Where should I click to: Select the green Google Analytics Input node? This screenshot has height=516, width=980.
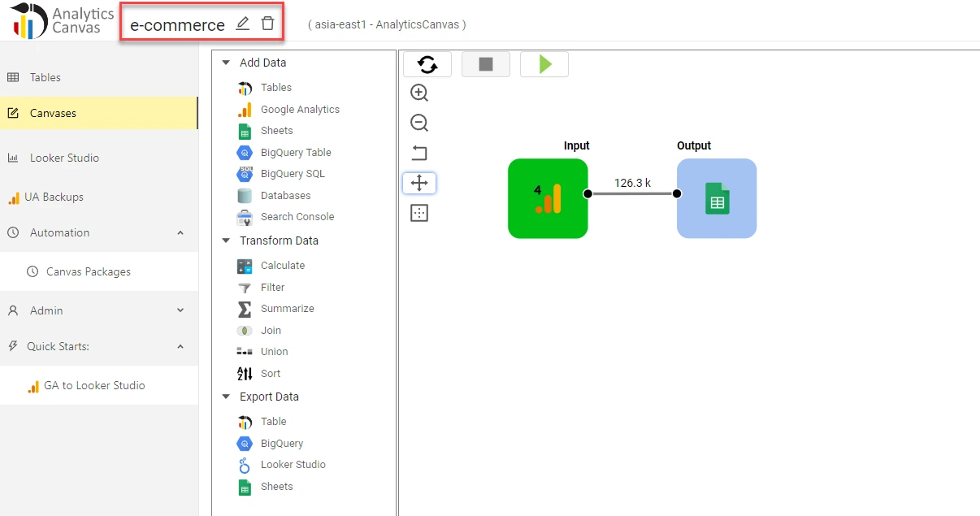point(548,198)
